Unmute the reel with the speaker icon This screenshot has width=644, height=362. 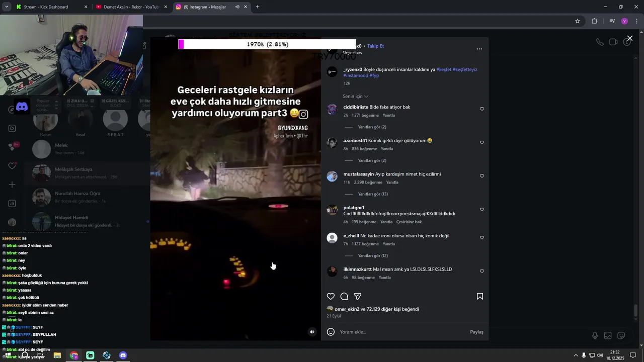coord(312,332)
